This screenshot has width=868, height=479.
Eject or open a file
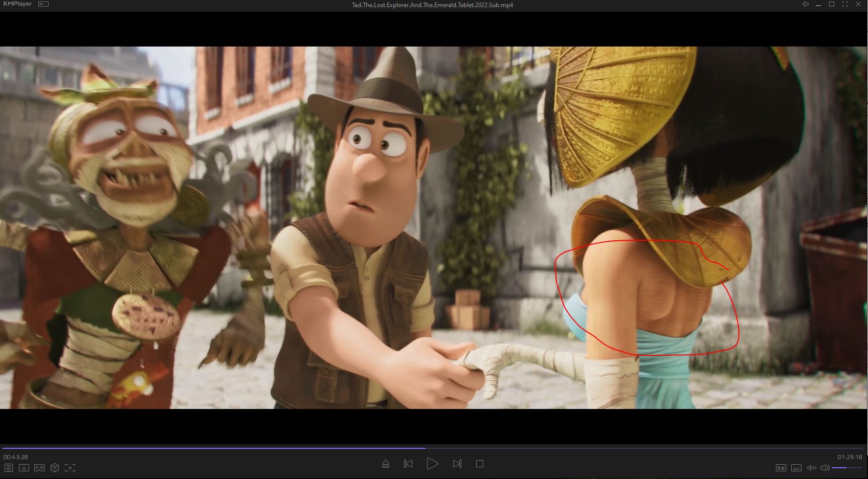[x=386, y=464]
